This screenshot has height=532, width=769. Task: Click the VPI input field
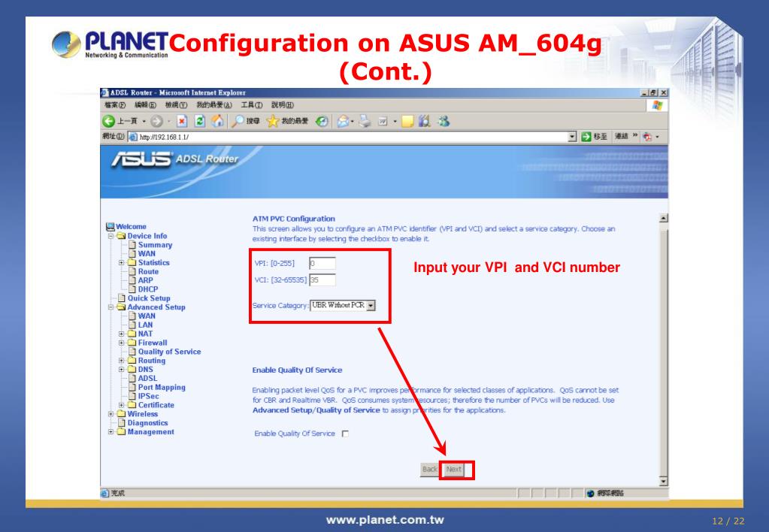click(x=322, y=263)
